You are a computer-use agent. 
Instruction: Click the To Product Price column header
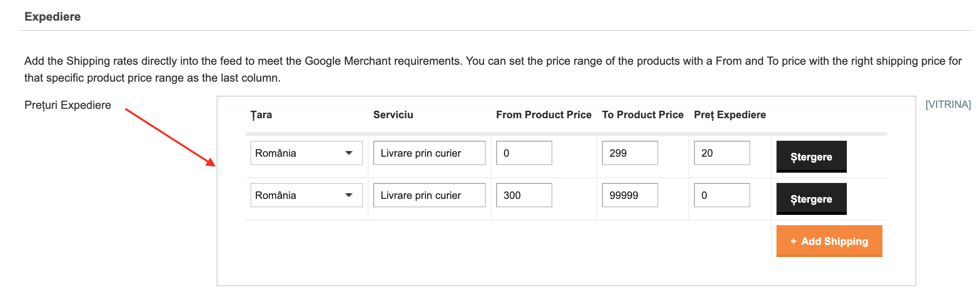pos(642,115)
